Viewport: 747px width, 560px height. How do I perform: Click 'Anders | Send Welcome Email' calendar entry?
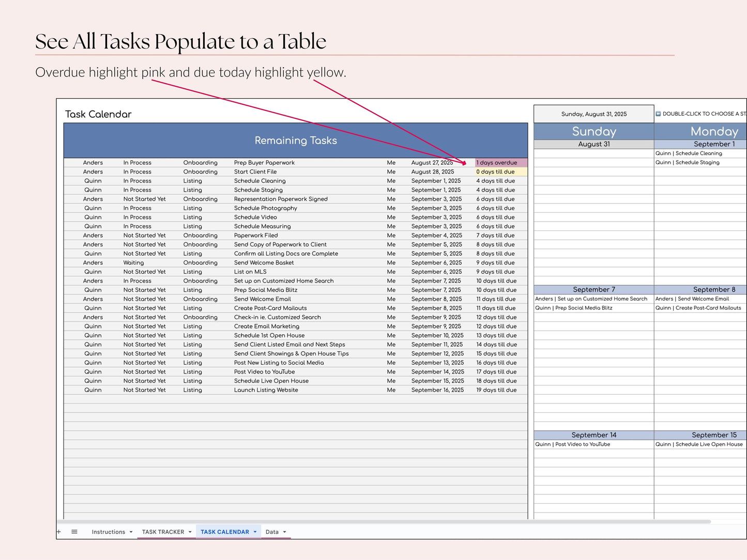692,299
